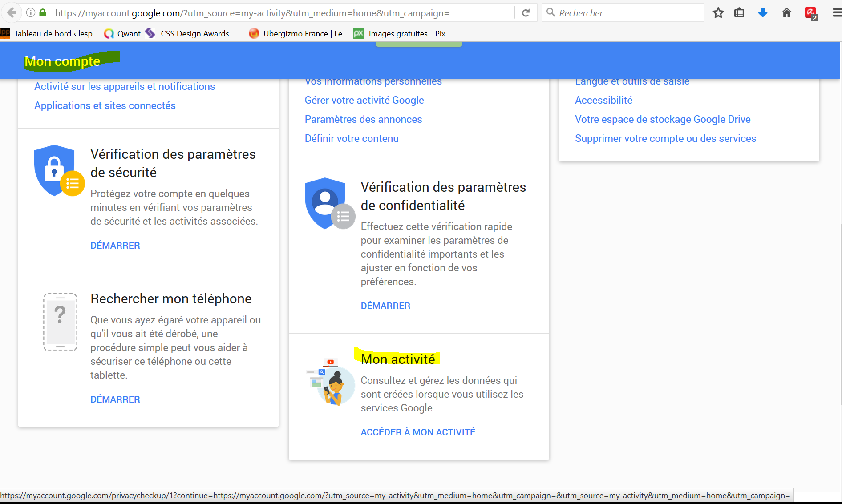
Task: Open the Firefox hamburger menu
Action: pos(837,13)
